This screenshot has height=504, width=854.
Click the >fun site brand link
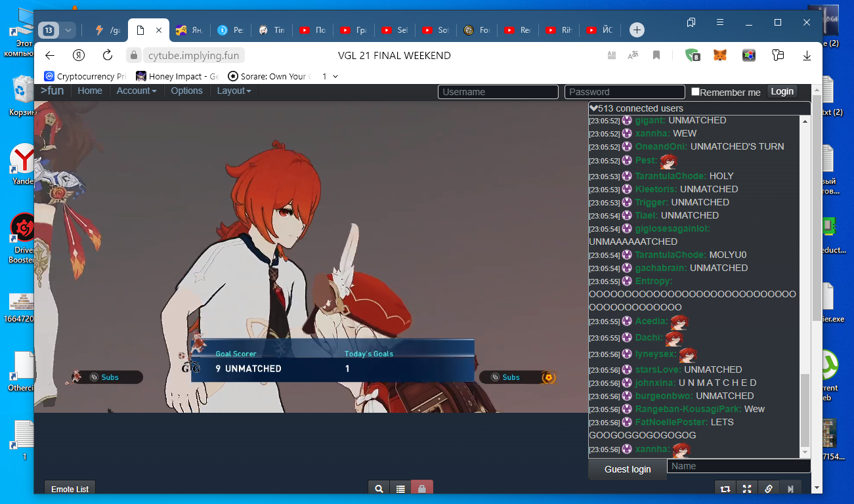[x=53, y=91]
